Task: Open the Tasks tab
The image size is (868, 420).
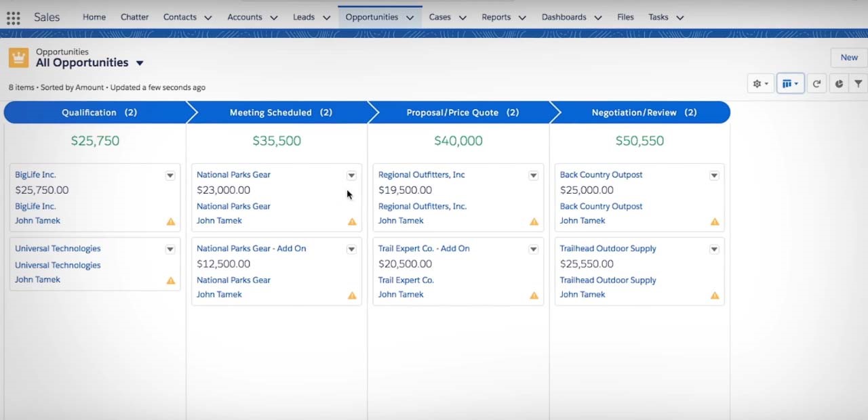Action: point(658,17)
